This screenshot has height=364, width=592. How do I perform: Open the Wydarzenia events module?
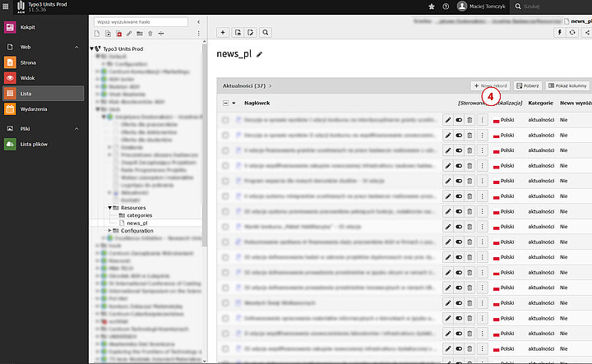pyautogui.click(x=33, y=109)
